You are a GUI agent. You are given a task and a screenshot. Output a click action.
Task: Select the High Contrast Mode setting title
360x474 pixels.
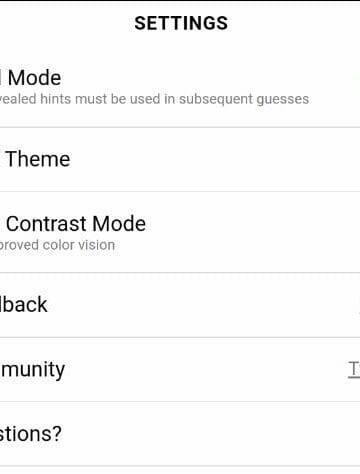pyautogui.click(x=73, y=223)
